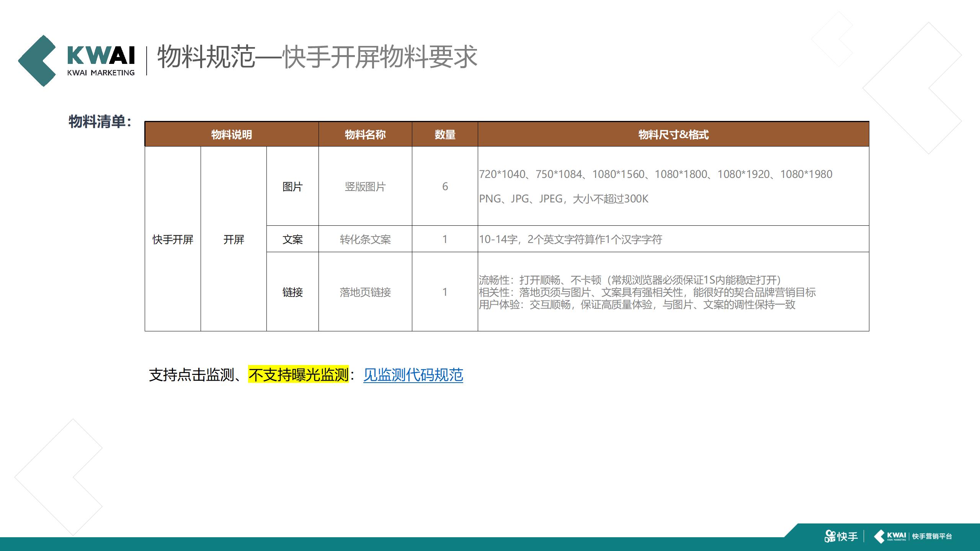
Task: Click quantity 1 in the 文案 row
Action: (445, 239)
